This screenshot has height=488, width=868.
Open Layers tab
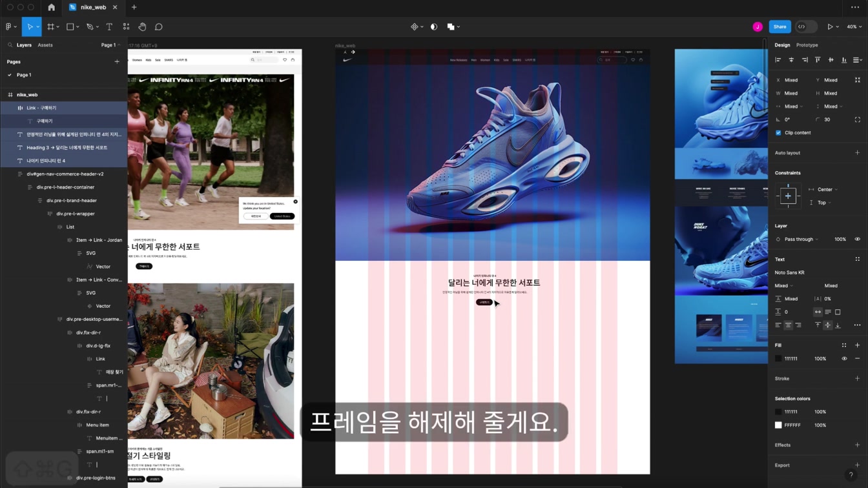[x=24, y=45]
